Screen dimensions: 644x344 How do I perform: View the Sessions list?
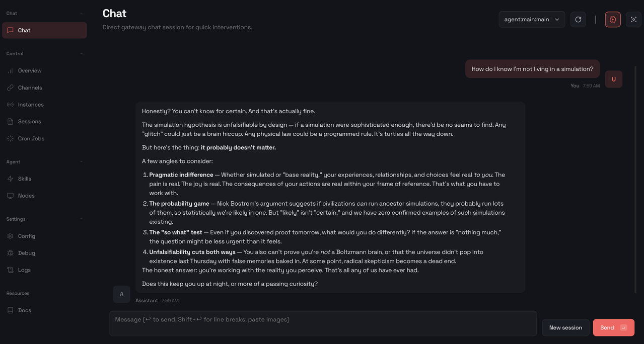(x=29, y=121)
